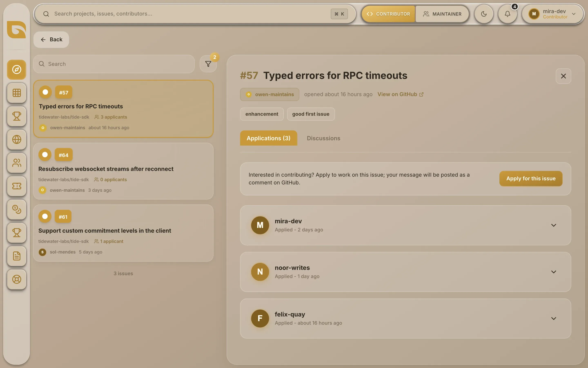Click the N avatar of noor-writes
Viewport: 588px width, 368px height.
(x=260, y=272)
